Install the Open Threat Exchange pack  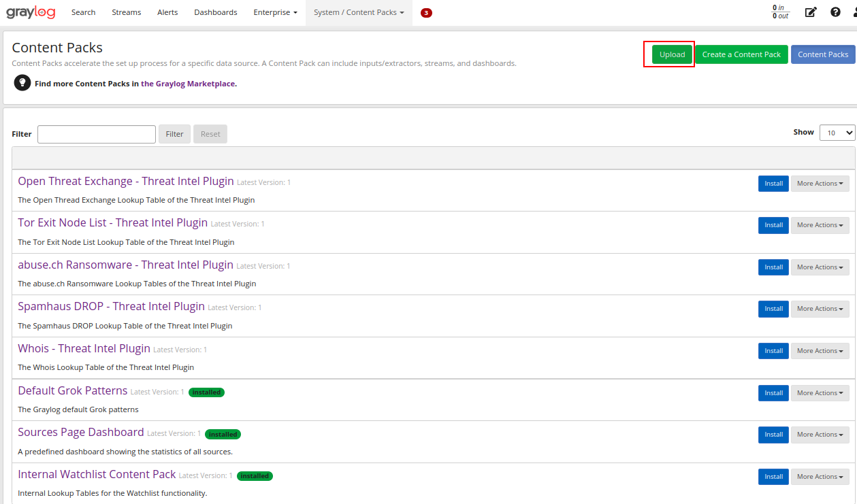tap(773, 184)
